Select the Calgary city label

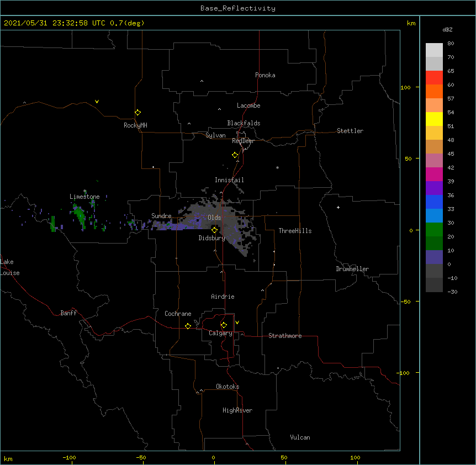click(220, 333)
